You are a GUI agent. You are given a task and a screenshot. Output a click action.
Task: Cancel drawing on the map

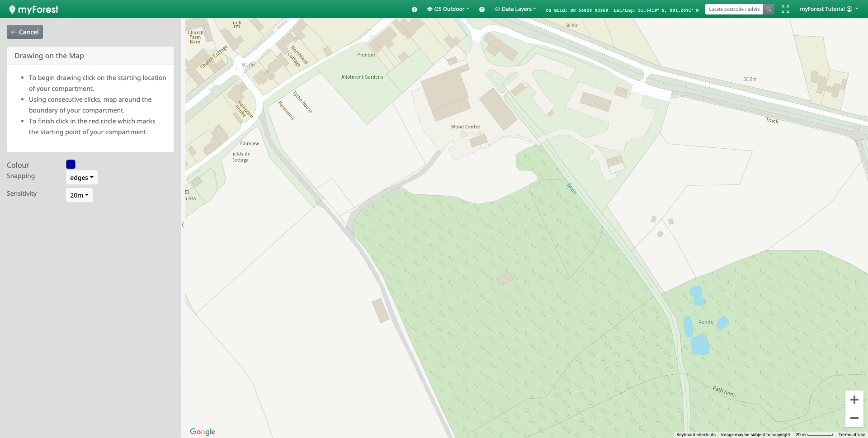(25, 32)
